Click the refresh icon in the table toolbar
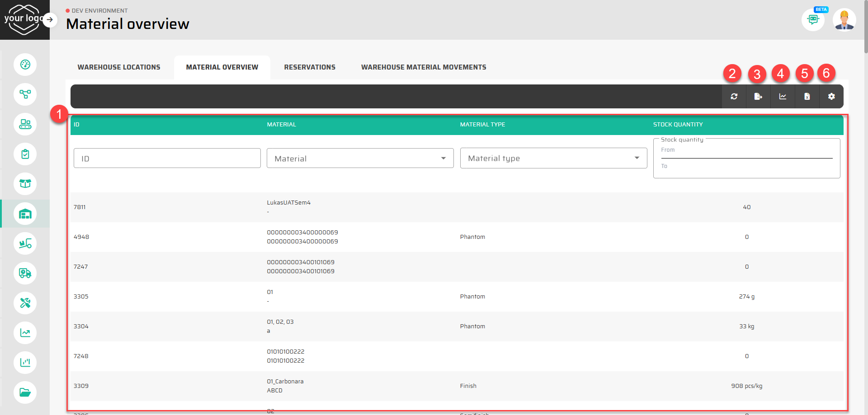Image resolution: width=868 pixels, height=415 pixels. pyautogui.click(x=734, y=97)
